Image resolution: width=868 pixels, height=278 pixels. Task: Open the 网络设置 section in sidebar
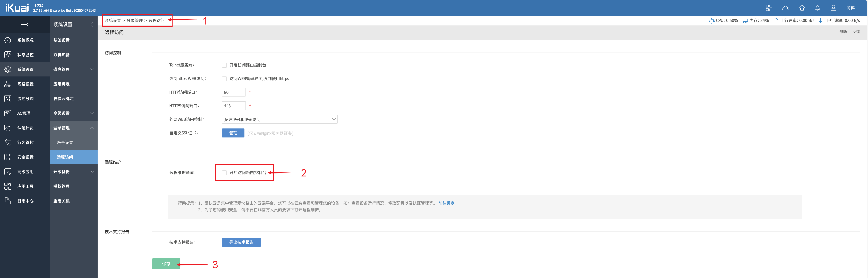[25, 84]
